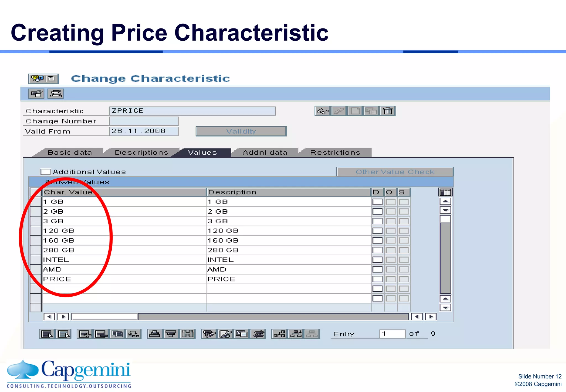Viewport: 566px width, 392px height.
Task: Click scroll-left arrow at right end of horizontal scrollbar
Action: click(417, 317)
